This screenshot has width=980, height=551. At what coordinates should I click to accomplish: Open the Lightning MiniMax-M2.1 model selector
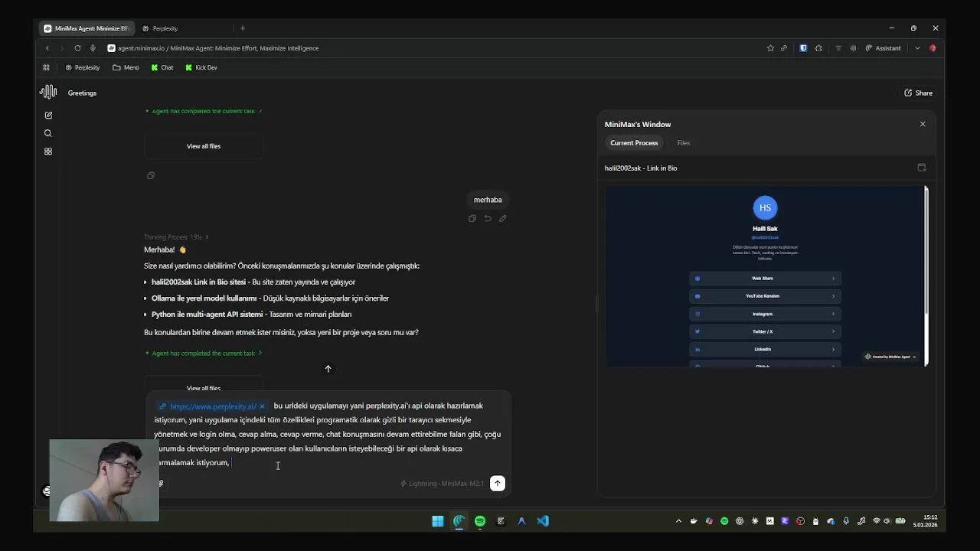click(x=443, y=484)
